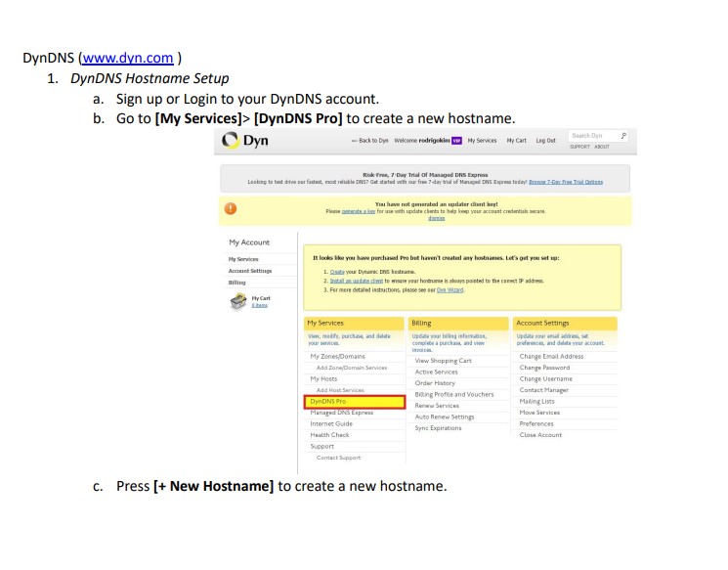Open Mailing Lists
728x570 pixels.
536,402
